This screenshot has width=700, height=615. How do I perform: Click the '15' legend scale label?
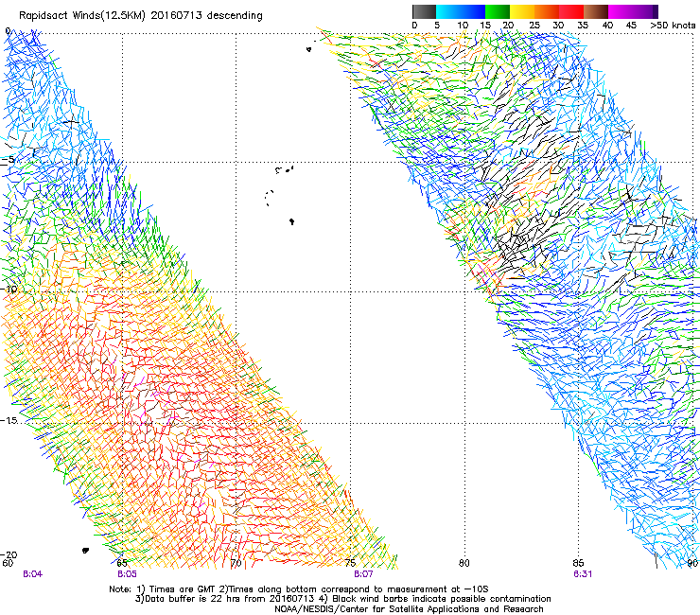coord(485,25)
